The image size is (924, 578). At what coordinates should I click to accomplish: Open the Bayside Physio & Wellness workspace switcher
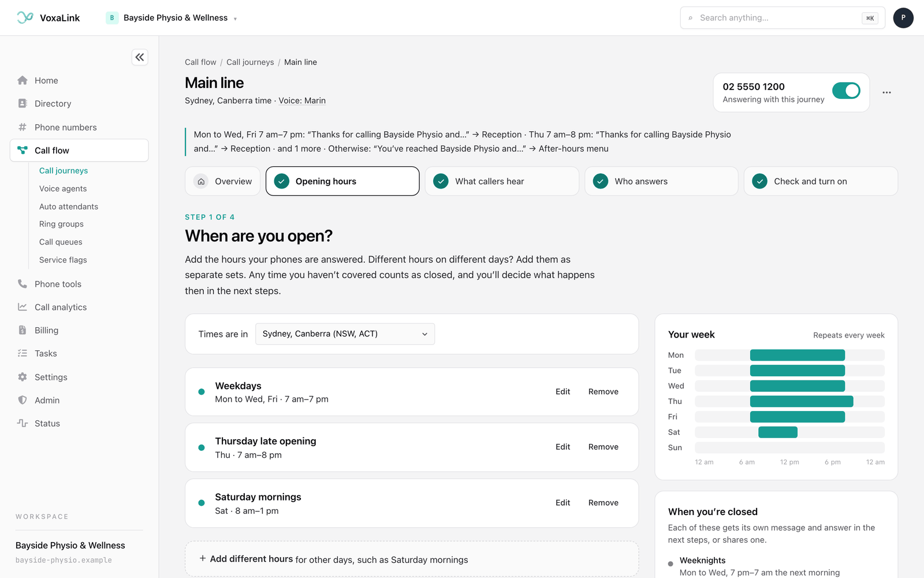172,18
